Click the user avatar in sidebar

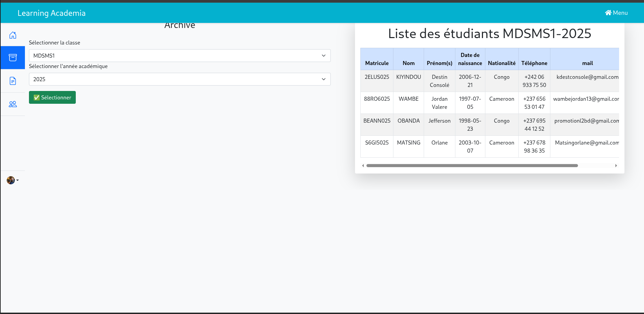tap(11, 180)
